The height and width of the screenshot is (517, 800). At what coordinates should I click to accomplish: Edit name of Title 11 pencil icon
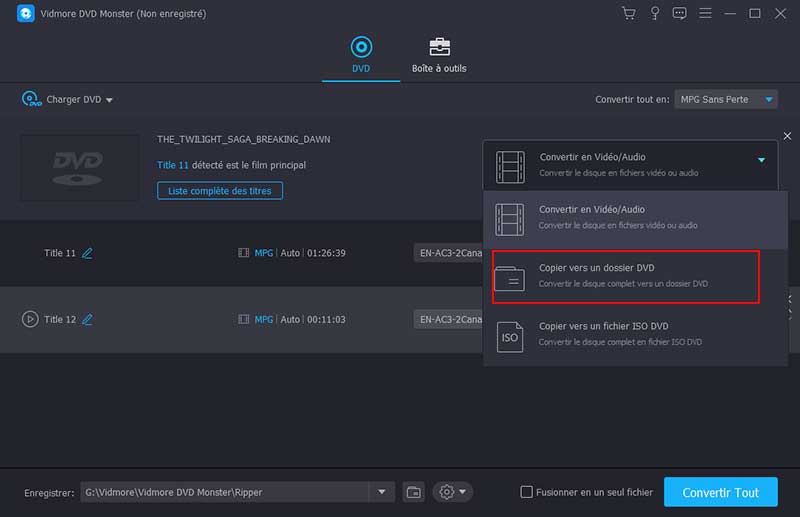(x=87, y=253)
